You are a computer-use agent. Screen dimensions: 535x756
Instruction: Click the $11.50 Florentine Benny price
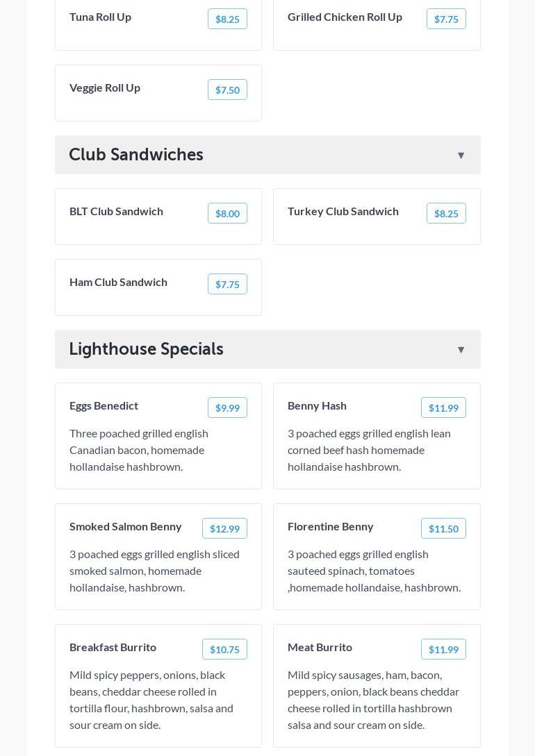443,529
